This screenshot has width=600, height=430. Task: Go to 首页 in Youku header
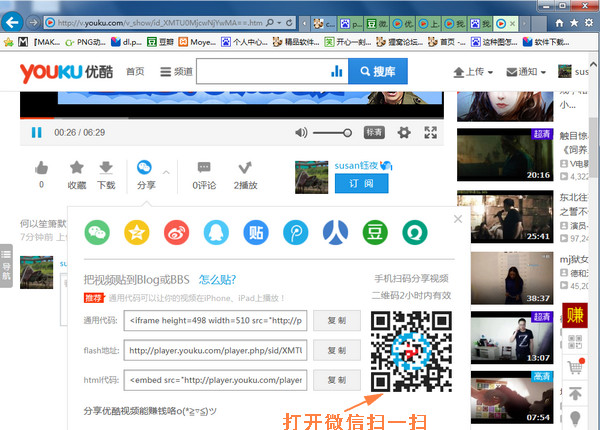click(135, 72)
